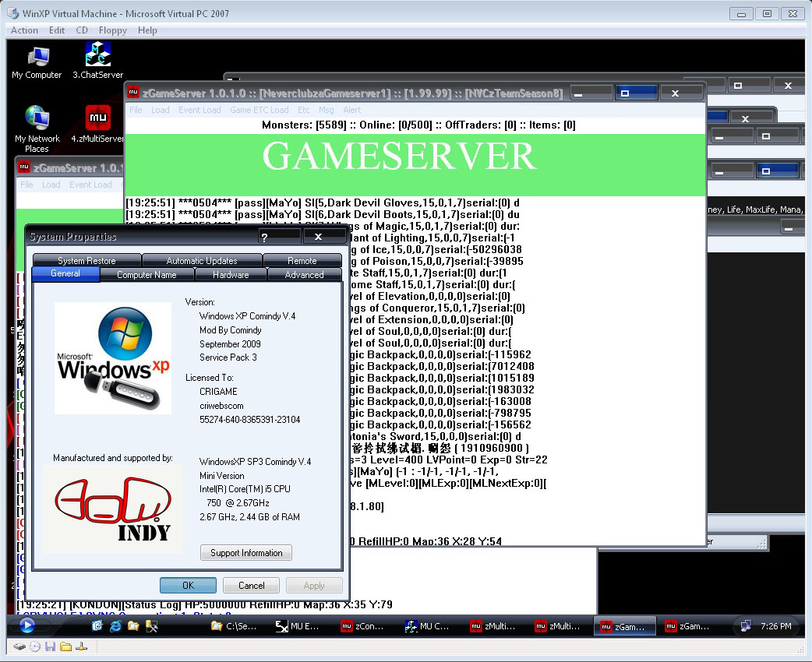Open Virtual PC Edit menu
The height and width of the screenshot is (662, 812).
click(57, 30)
